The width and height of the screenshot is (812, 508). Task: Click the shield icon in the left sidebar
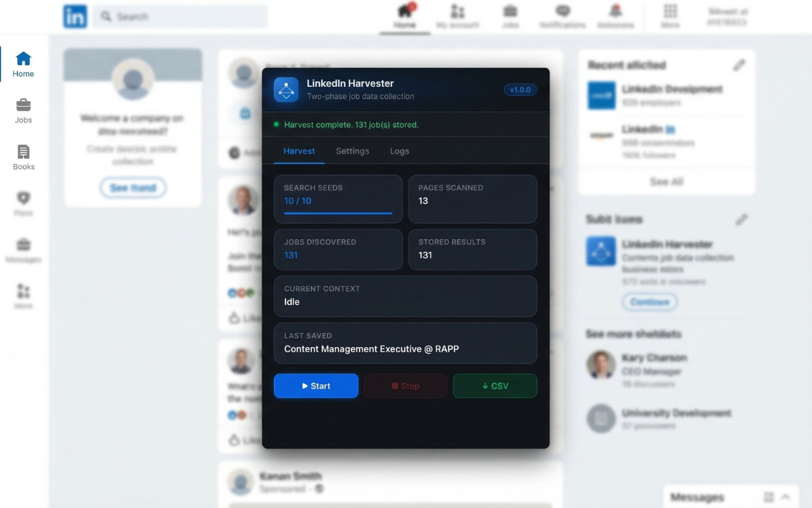tap(23, 198)
